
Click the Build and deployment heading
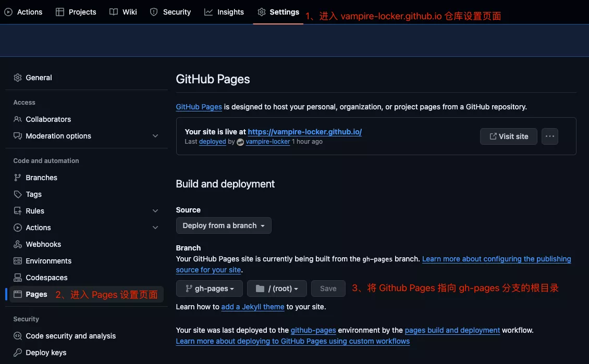click(x=225, y=184)
